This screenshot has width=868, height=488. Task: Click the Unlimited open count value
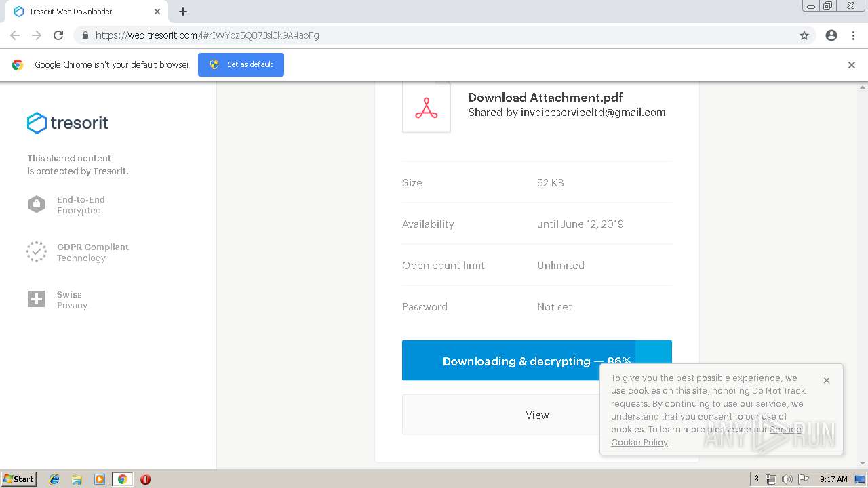coord(561,266)
